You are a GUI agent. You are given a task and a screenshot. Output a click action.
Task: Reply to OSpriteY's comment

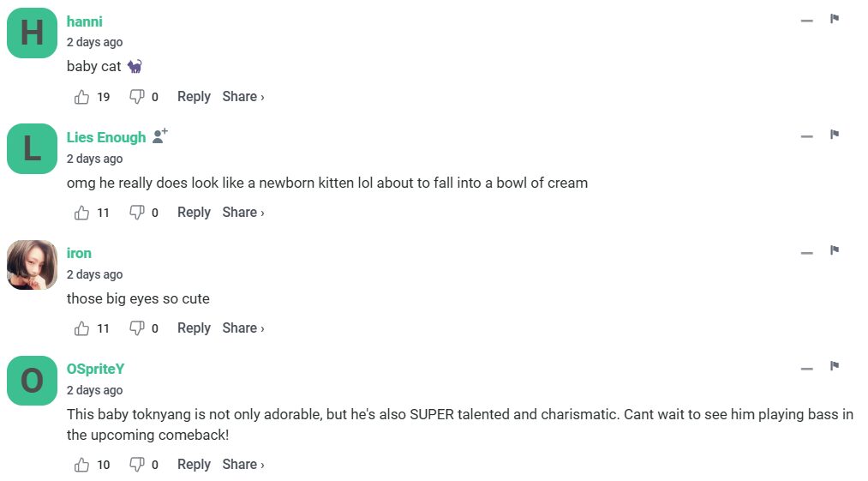click(x=194, y=465)
